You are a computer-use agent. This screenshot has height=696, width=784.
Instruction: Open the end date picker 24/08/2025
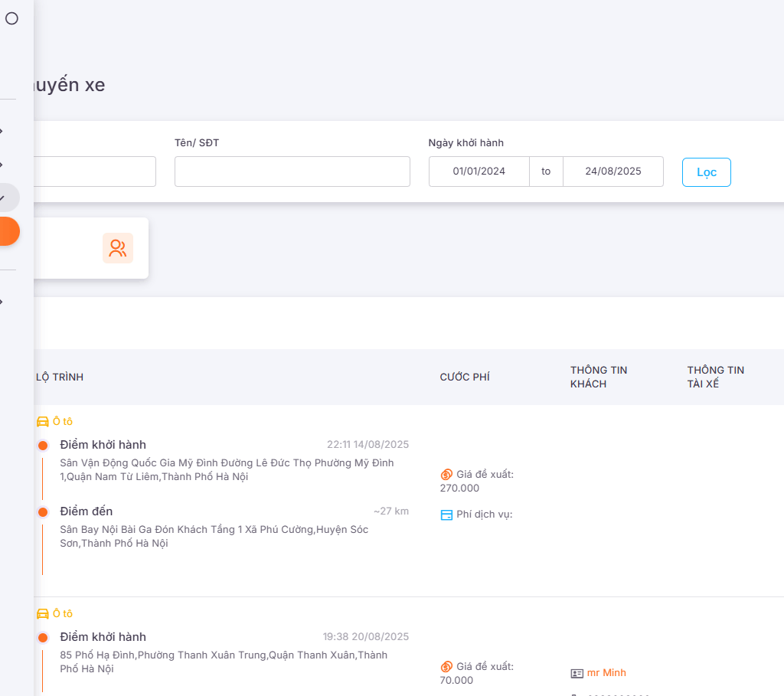(x=612, y=172)
